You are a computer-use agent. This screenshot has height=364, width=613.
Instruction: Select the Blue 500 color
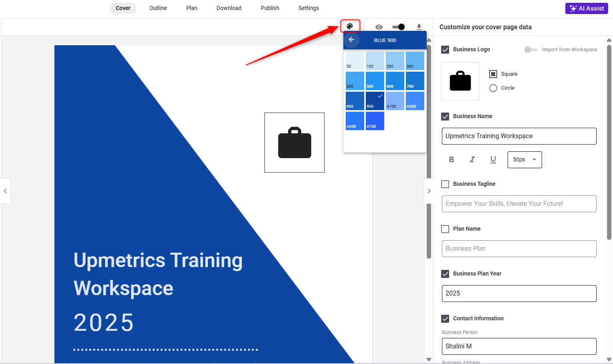tap(375, 80)
